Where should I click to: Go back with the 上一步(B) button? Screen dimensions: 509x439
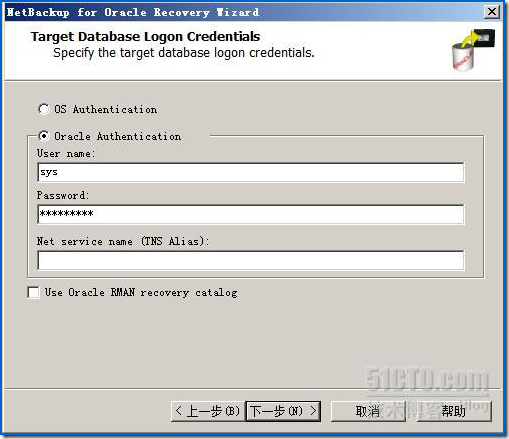click(x=208, y=411)
